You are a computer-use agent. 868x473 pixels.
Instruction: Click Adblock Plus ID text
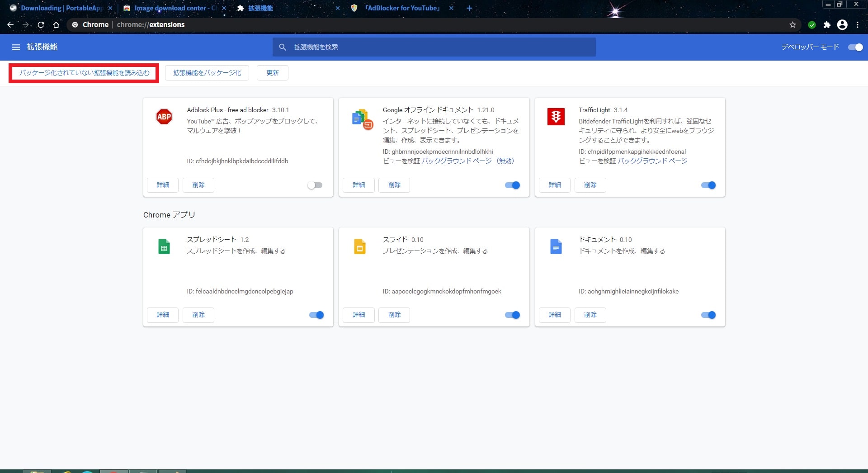237,161
